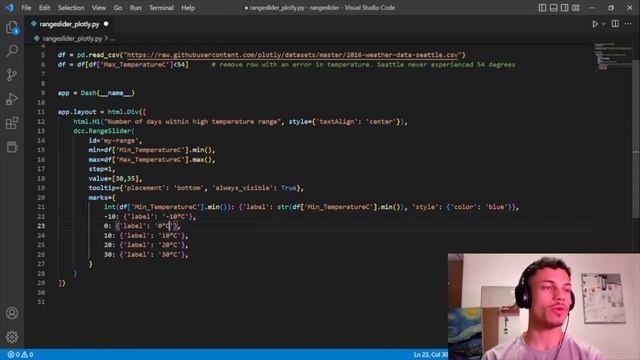Open the Run menu
Viewport: 640px width, 360px height.
pyautogui.click(x=136, y=8)
